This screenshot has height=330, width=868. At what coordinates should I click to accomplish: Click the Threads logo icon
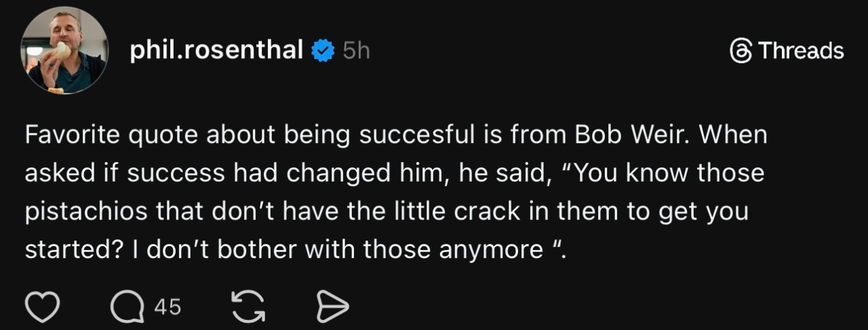pos(740,51)
